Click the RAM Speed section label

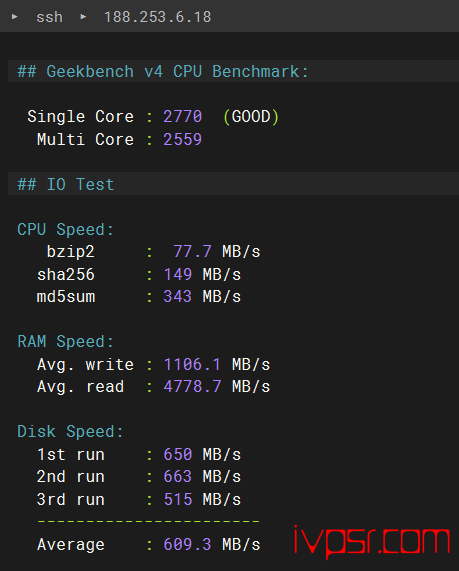coord(66,342)
